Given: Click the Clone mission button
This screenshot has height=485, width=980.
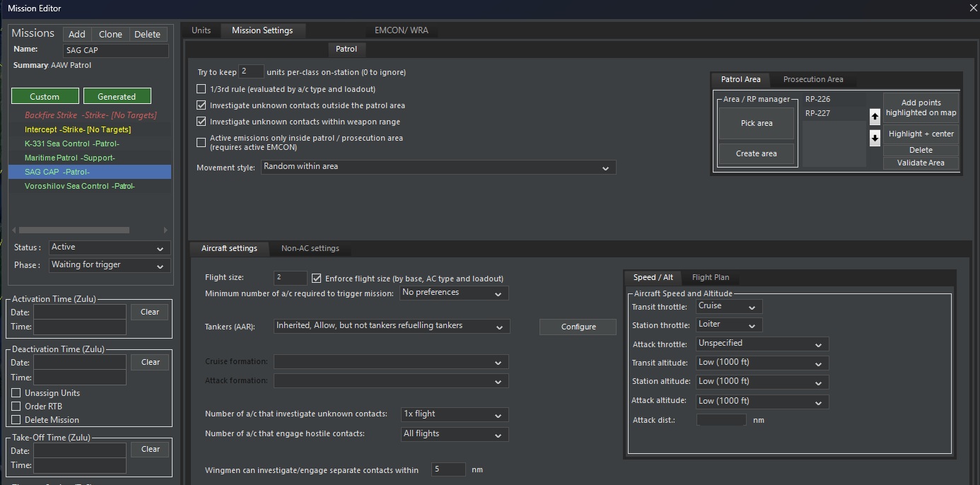Looking at the screenshot, I should (x=110, y=34).
